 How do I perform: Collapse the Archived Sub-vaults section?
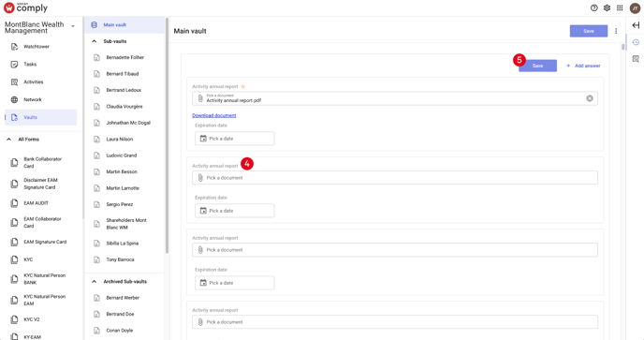pos(94,282)
